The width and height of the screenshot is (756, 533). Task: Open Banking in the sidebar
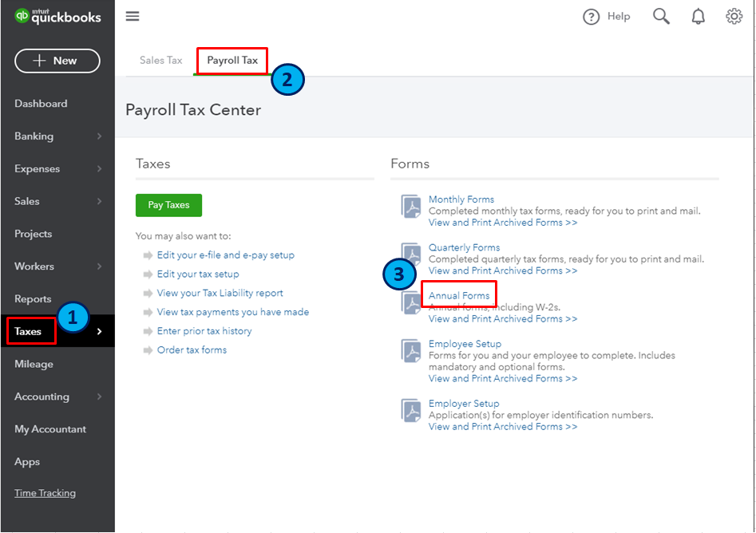coord(34,136)
